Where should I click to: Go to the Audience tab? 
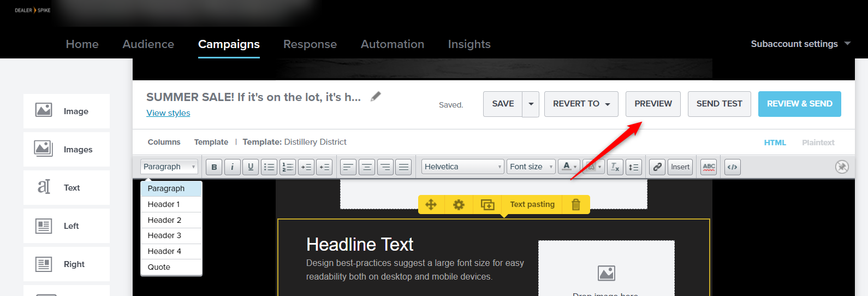click(148, 44)
